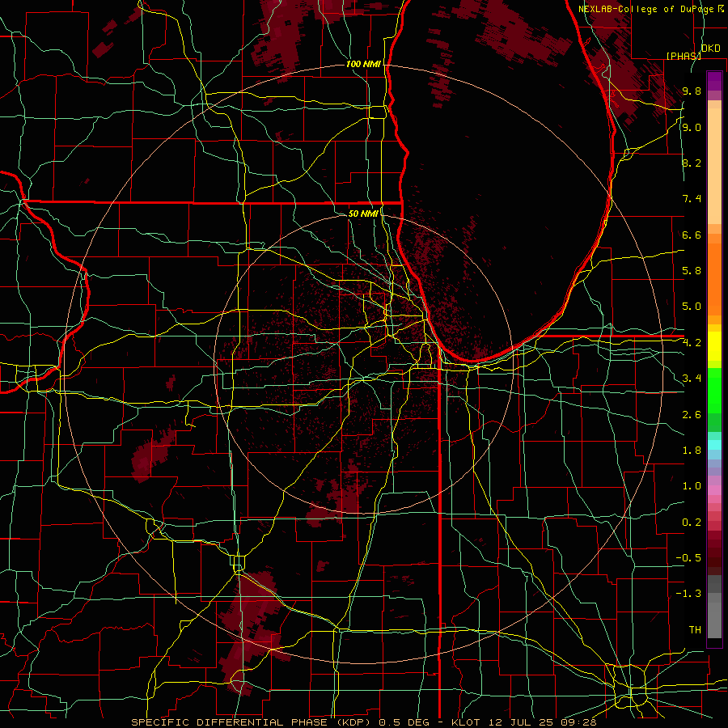Pick the yellow segment of the color bar
The image size is (728, 728).
714,346
